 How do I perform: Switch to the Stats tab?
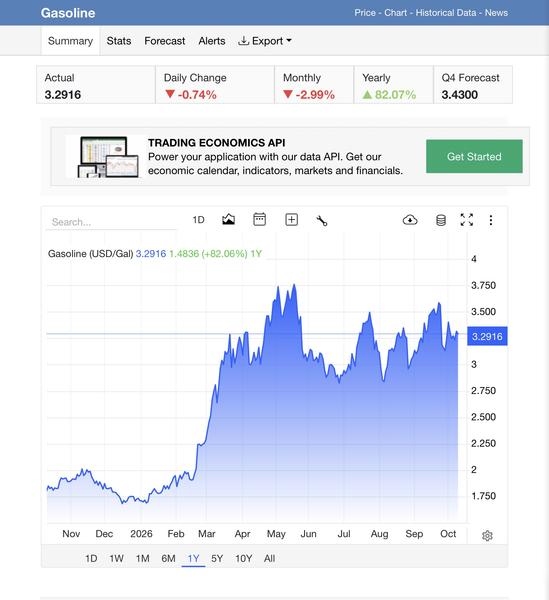tap(119, 41)
